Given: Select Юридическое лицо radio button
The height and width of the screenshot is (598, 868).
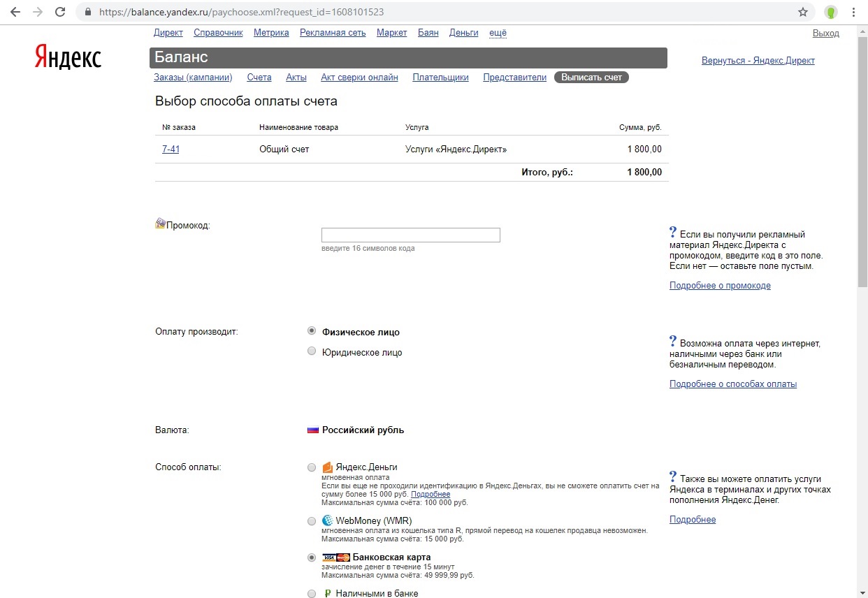Looking at the screenshot, I should [312, 351].
